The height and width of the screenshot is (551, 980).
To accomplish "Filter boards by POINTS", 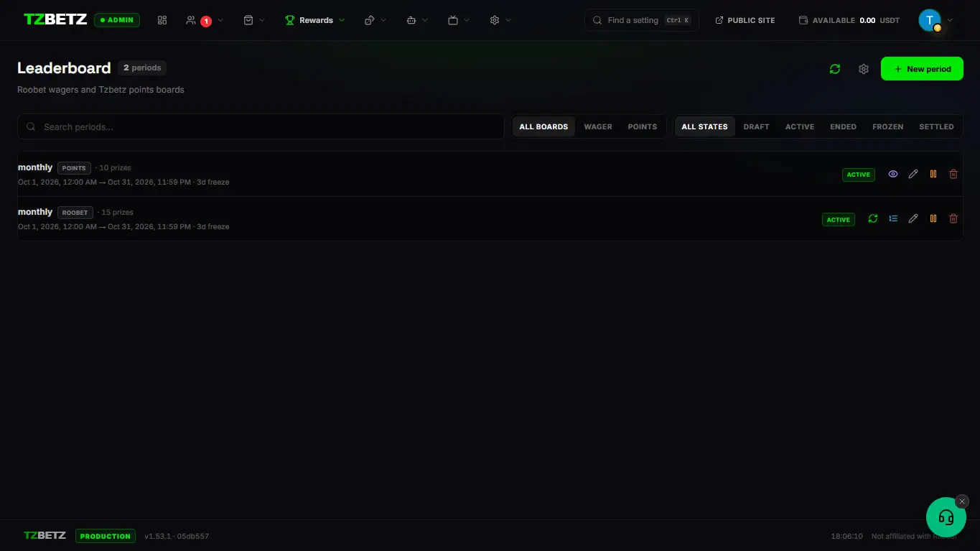I will pos(643,126).
